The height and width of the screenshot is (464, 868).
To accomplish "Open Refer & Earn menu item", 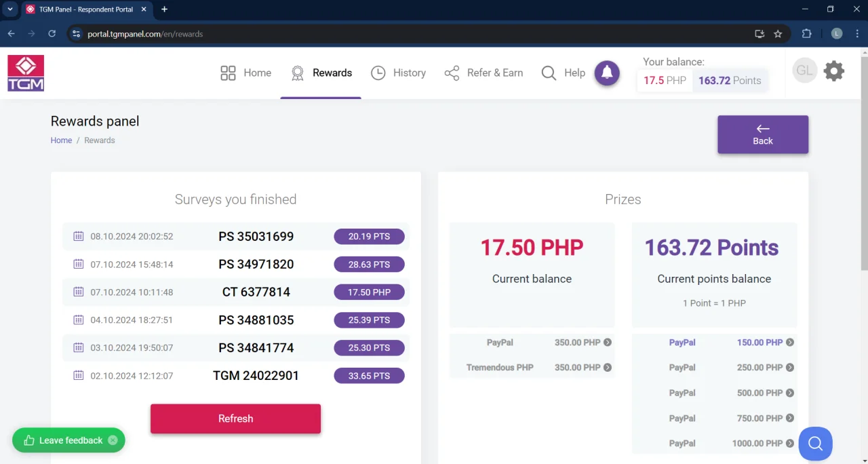I will pos(484,73).
